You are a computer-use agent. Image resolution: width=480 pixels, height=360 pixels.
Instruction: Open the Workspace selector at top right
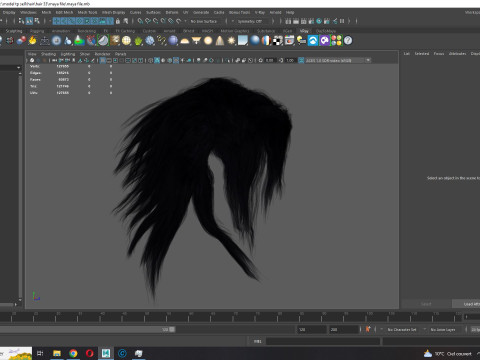472,12
